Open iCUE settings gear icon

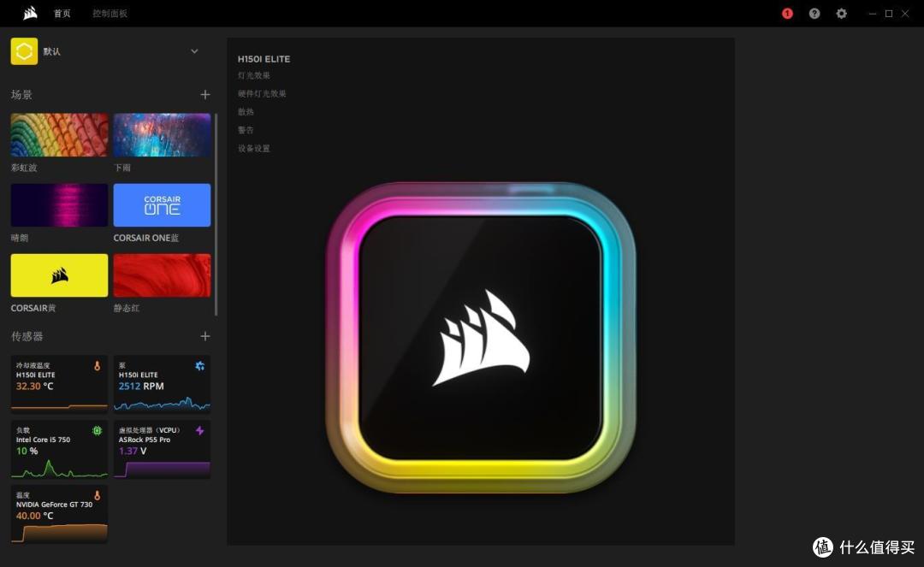click(842, 14)
